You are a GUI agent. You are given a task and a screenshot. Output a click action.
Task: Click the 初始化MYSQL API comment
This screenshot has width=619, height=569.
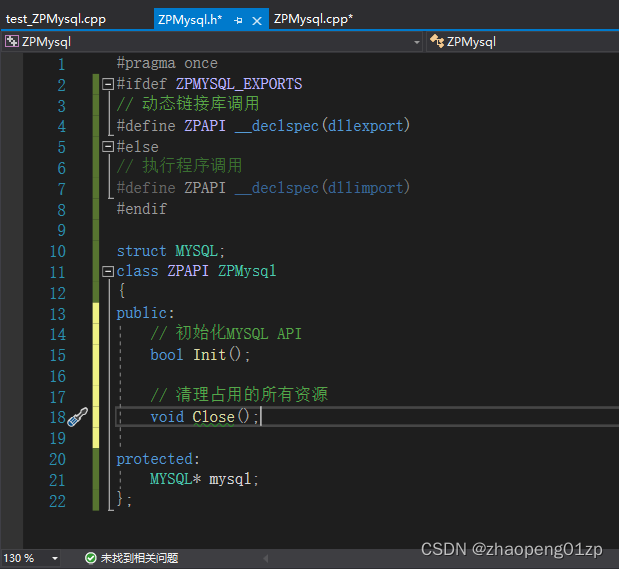click(x=226, y=333)
